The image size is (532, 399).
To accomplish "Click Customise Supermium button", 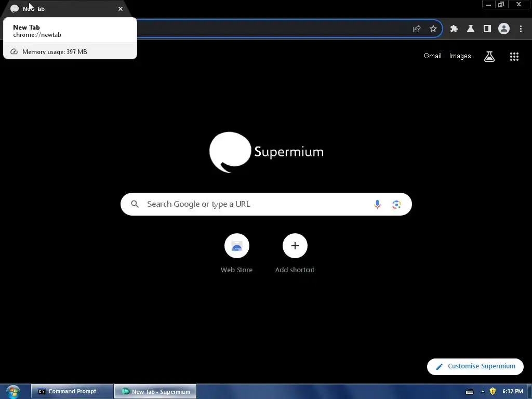I will pos(475,366).
